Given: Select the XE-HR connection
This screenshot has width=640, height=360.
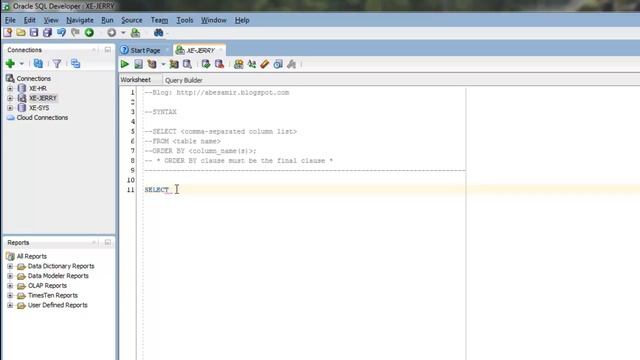Looking at the screenshot, I should (x=38, y=88).
